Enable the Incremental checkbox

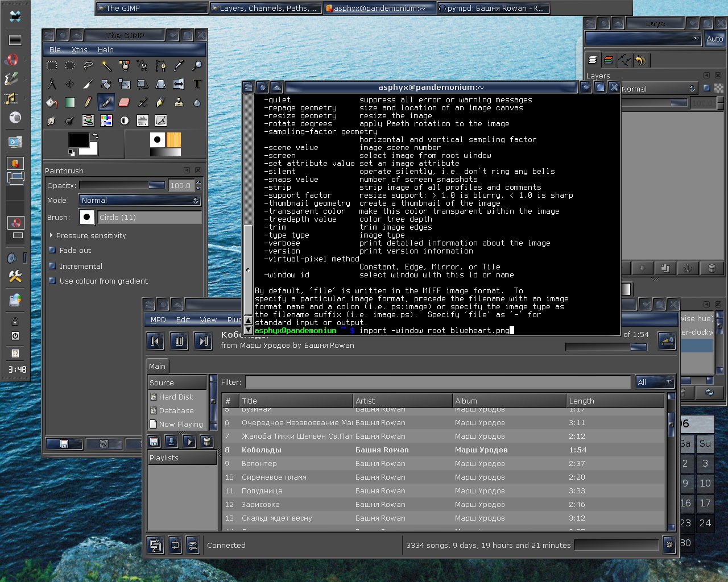point(52,266)
